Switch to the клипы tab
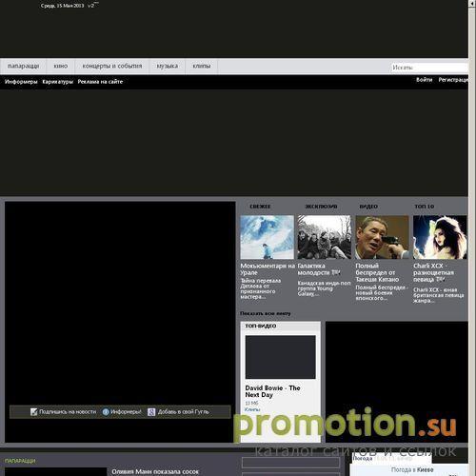The height and width of the screenshot is (476, 476). (202, 66)
